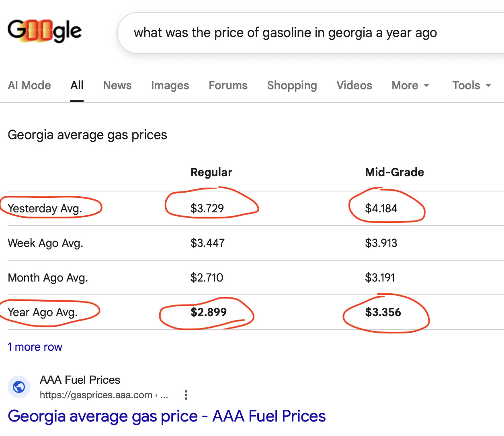Open the three-dot result options menu
The image size is (504, 436).
(x=186, y=395)
